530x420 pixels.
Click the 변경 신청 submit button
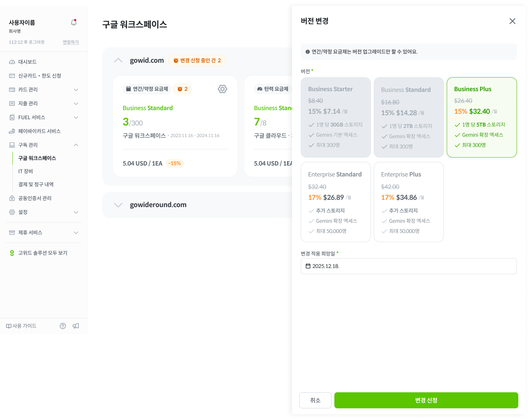click(426, 400)
